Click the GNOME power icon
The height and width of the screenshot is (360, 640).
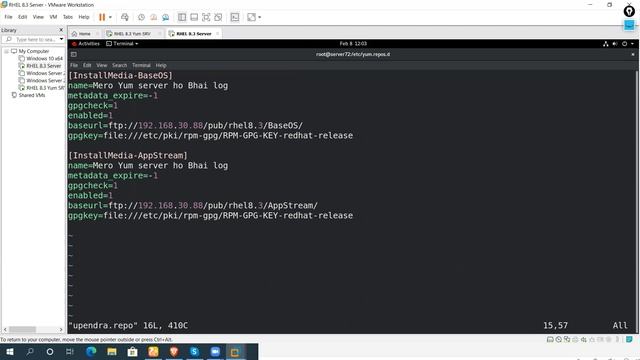(x=624, y=44)
